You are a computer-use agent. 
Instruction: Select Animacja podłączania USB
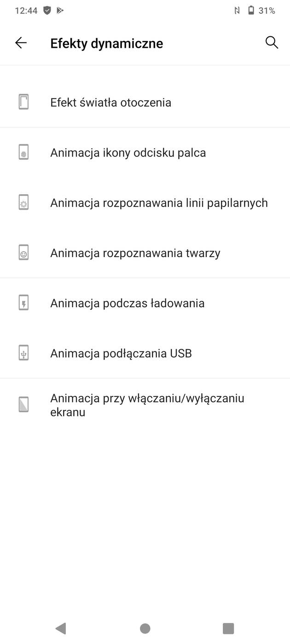(121, 353)
